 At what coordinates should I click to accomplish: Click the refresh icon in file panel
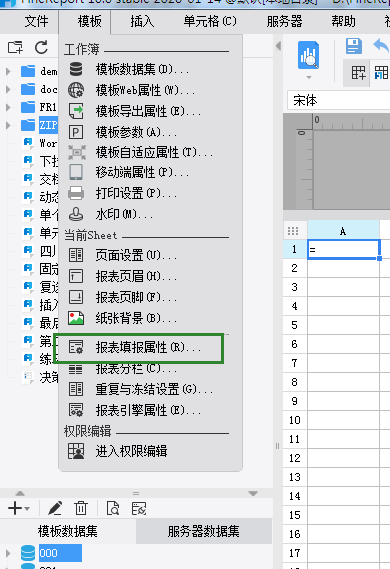41,47
